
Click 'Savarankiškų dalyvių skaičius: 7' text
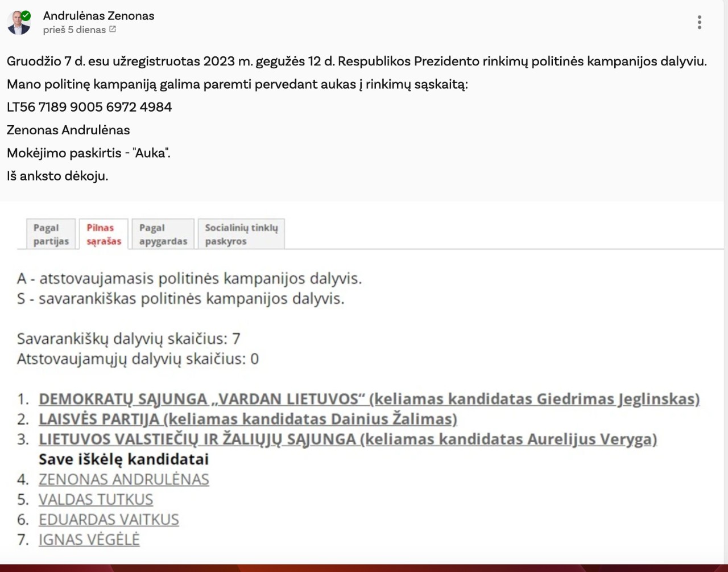pyautogui.click(x=129, y=339)
